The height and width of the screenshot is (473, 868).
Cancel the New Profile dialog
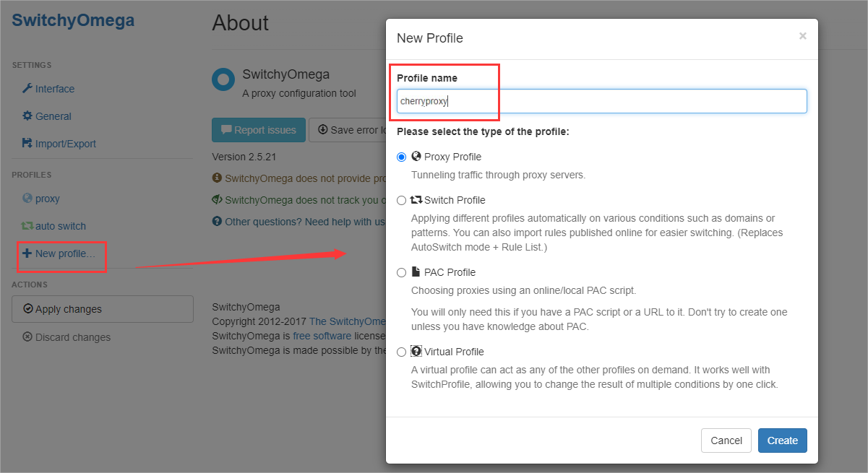point(726,441)
